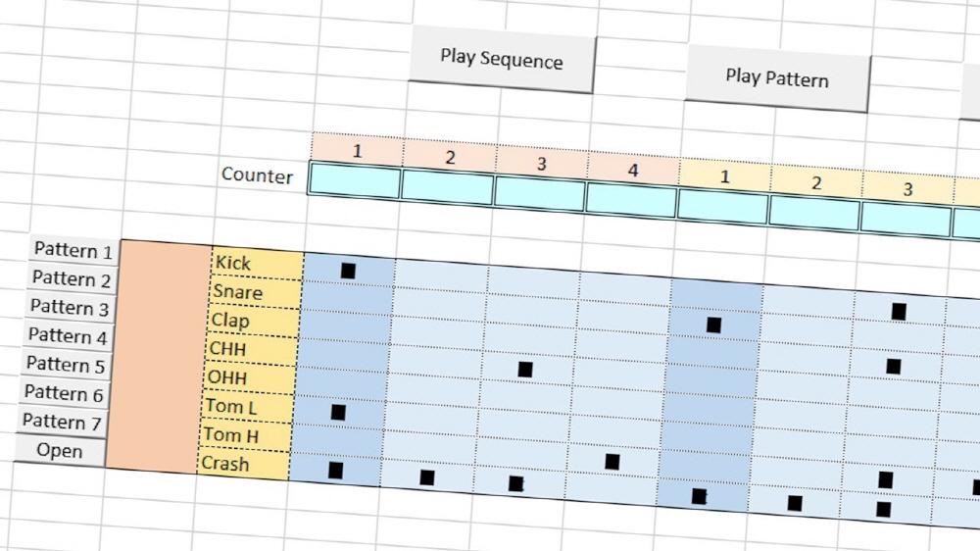Select the counter cell under first-bar step 4
The image size is (980, 551).
(x=632, y=200)
